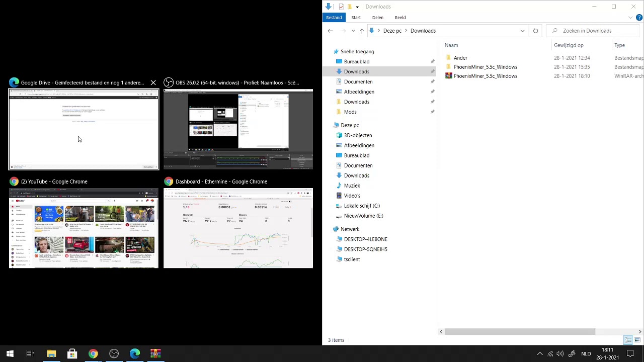
Task: Select the PhoenixMiner_5.5c_Windows WinRAR archive
Action: (485, 76)
